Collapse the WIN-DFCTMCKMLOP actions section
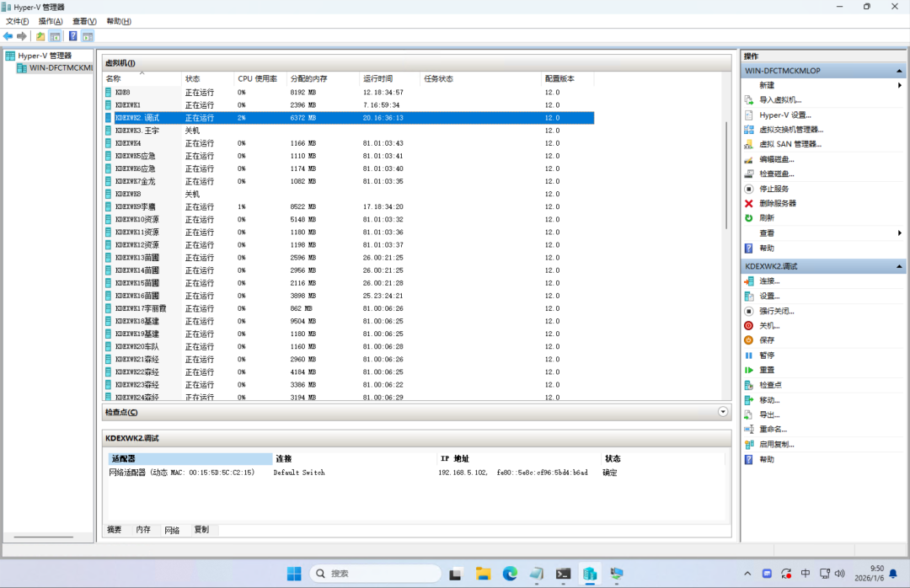The width and height of the screenshot is (910, 588). click(899, 71)
